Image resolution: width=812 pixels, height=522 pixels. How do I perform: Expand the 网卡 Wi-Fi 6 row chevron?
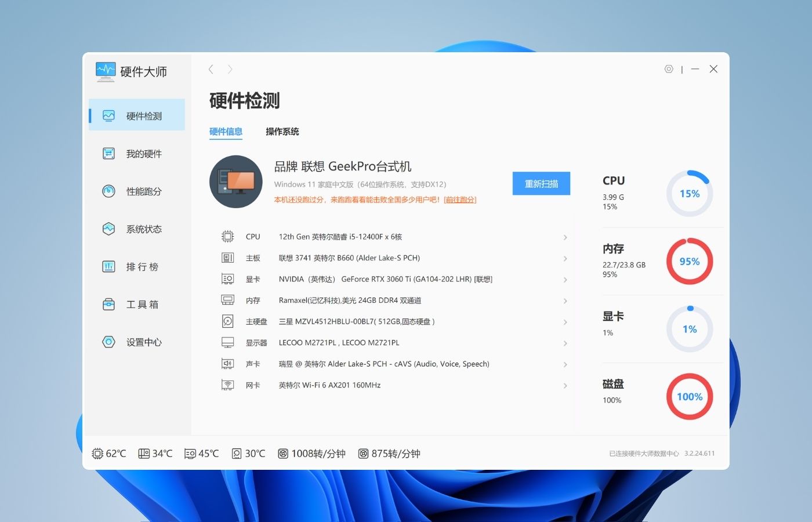565,386
